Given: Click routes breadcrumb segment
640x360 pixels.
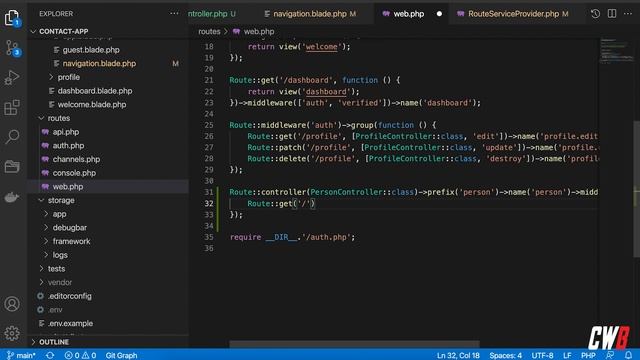Looking at the screenshot, I should tap(209, 31).
